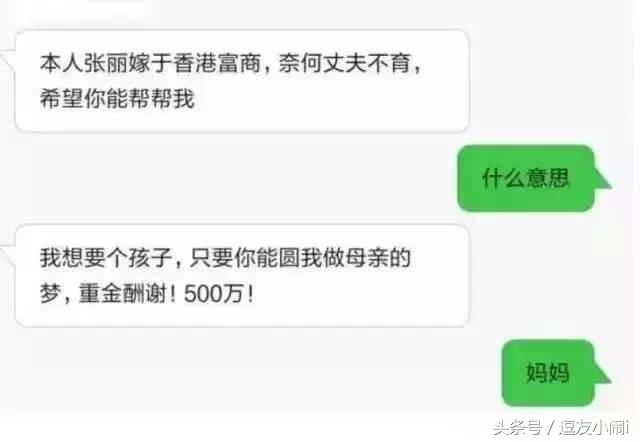Click the line 希望你能帮帮我
The width and height of the screenshot is (640, 442).
pos(117,98)
